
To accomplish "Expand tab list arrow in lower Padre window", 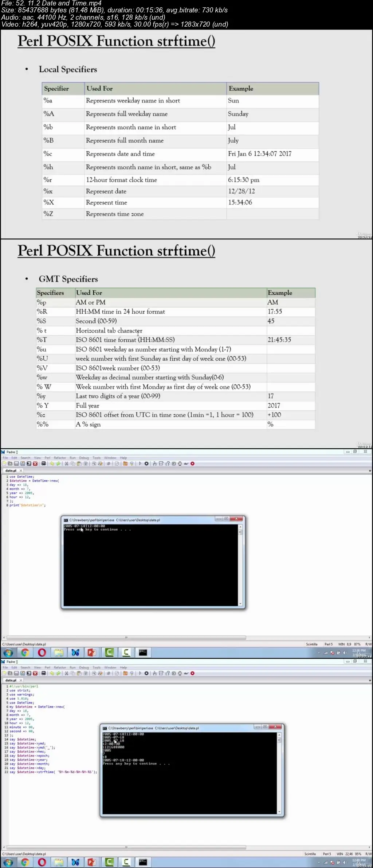I will click(x=370, y=681).
